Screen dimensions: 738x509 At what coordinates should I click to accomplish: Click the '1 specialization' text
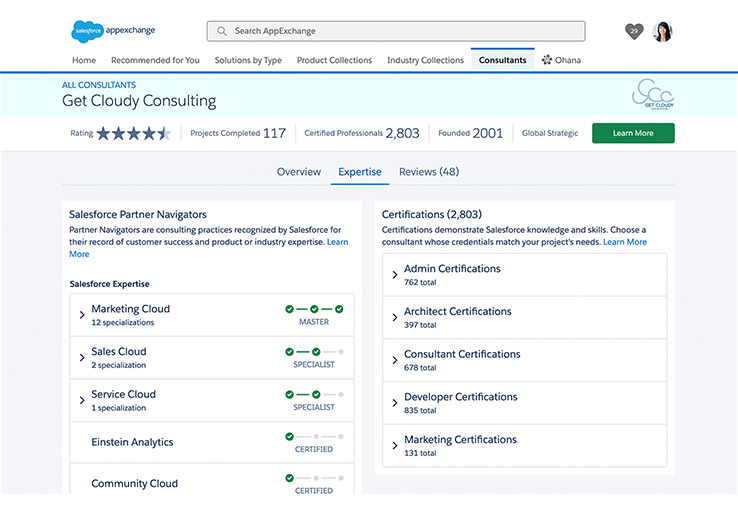pyautogui.click(x=119, y=408)
